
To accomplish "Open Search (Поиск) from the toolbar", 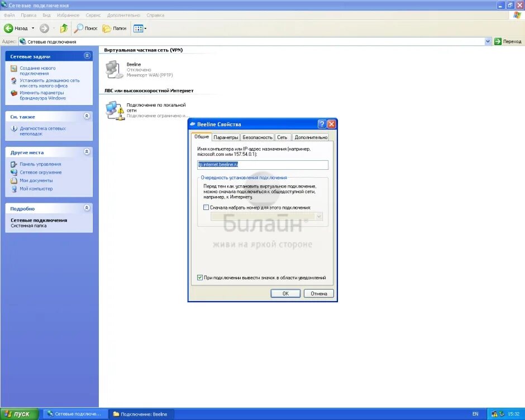I will [x=85, y=28].
